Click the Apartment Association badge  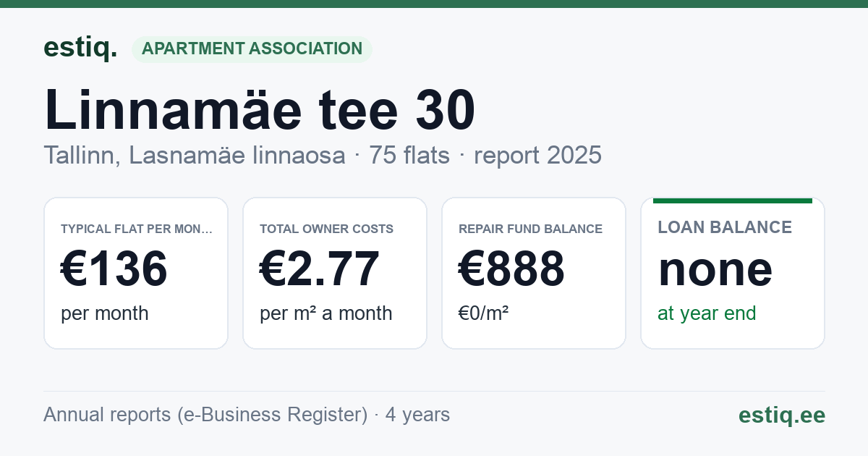[252, 48]
